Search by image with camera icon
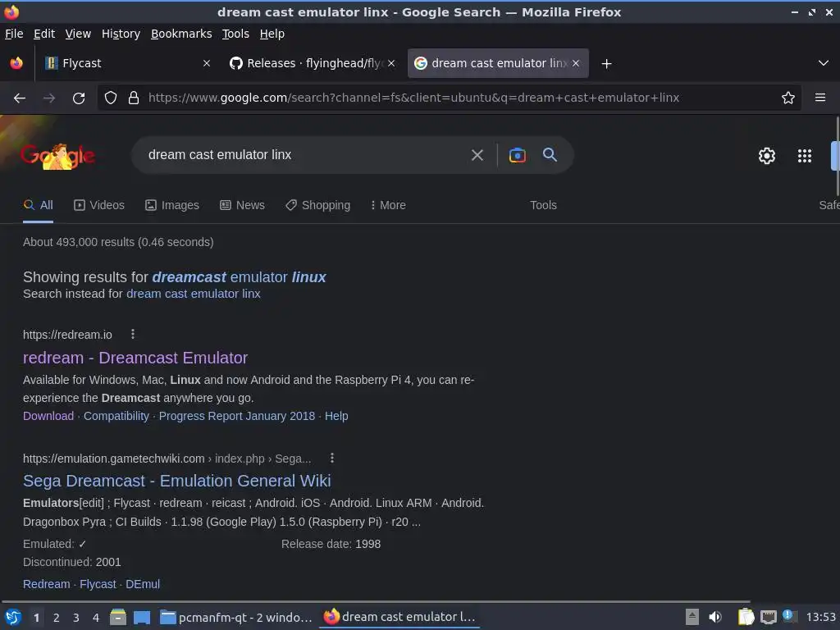 [517, 155]
